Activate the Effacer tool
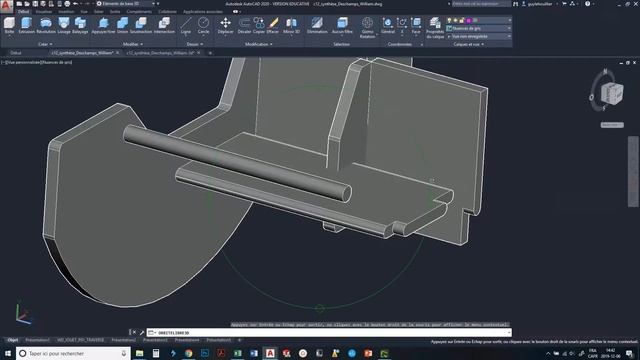This screenshot has height=360, width=640. pyautogui.click(x=273, y=26)
